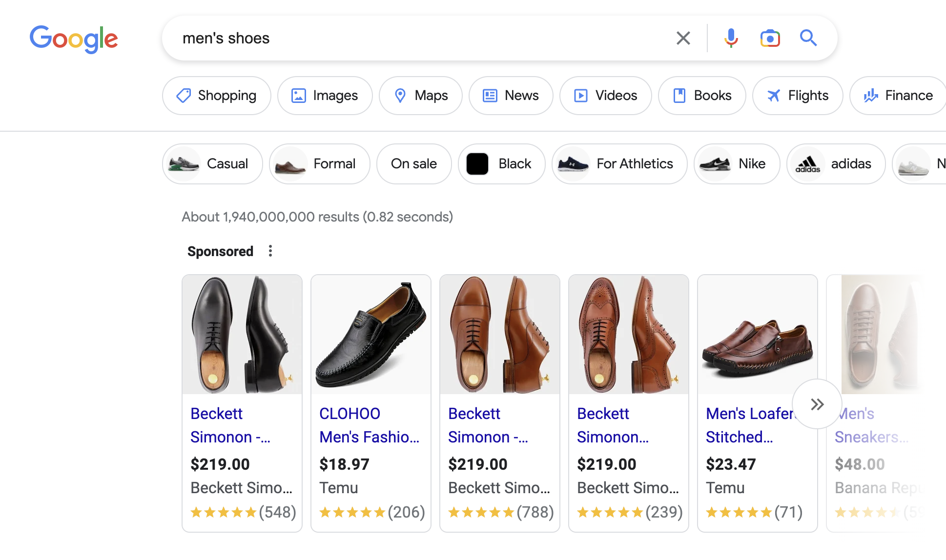Screen dimensions: 946x560
Task: Apply the adidas brand filter chip
Action: click(836, 164)
